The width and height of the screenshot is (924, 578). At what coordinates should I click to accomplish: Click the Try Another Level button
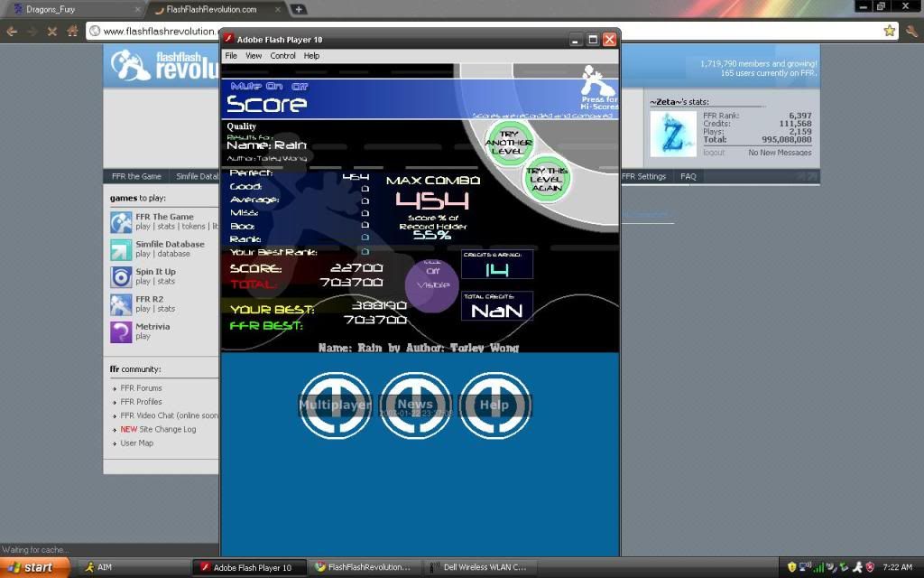click(x=509, y=142)
